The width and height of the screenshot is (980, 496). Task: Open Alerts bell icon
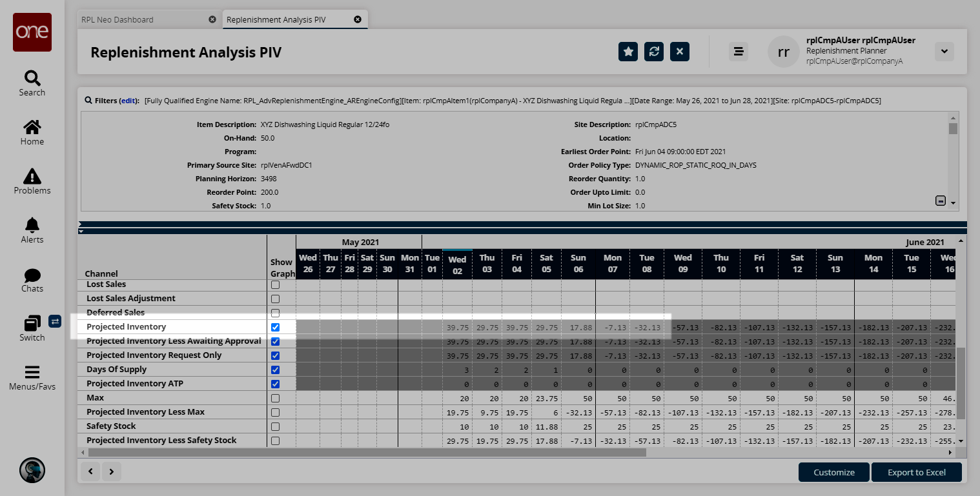pos(32,225)
